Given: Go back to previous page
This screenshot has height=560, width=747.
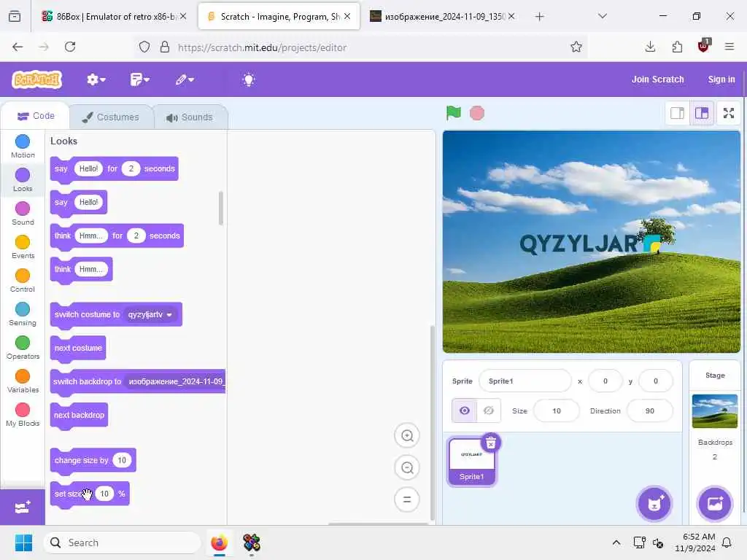Looking at the screenshot, I should [18, 47].
